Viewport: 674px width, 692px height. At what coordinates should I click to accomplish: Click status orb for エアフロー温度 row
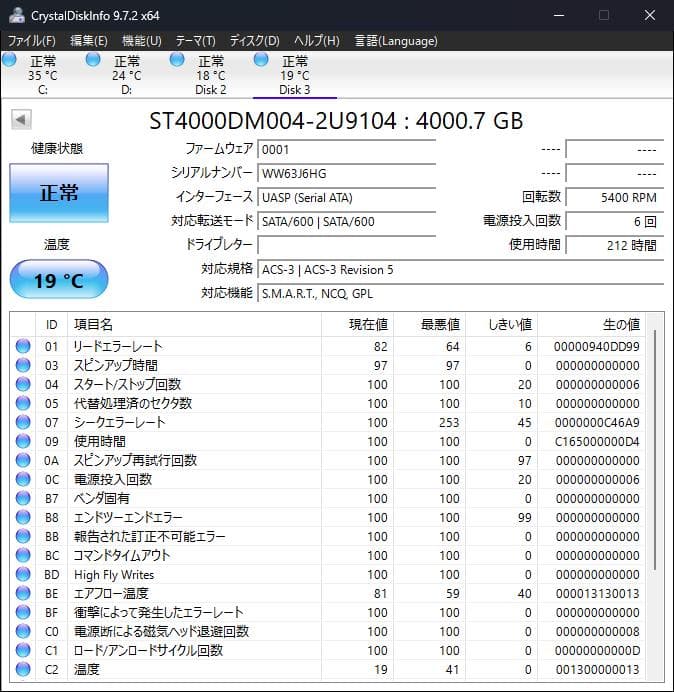[x=23, y=593]
